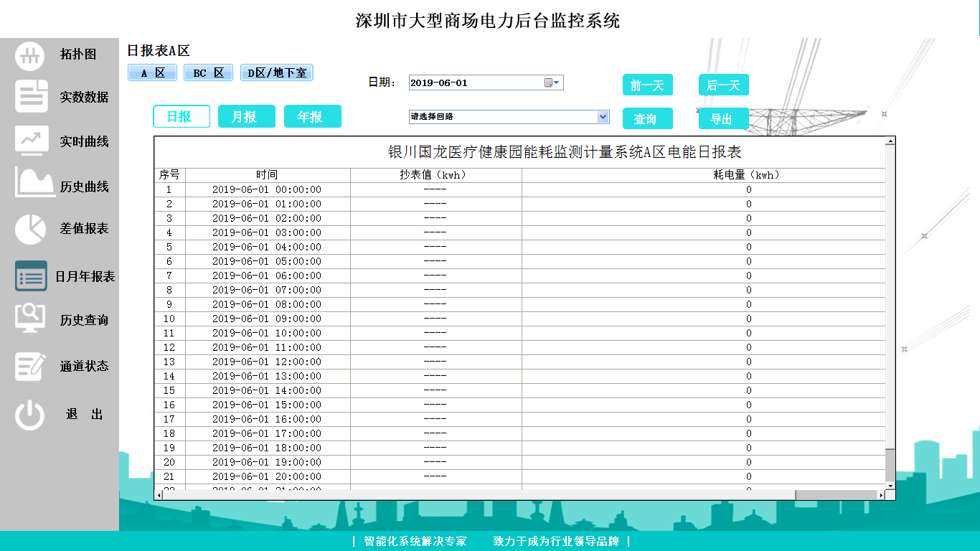Open the 拓扑图 topology icon

point(30,56)
